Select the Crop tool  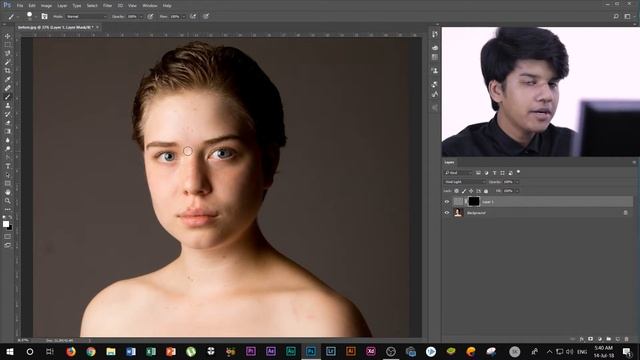[x=7, y=71]
